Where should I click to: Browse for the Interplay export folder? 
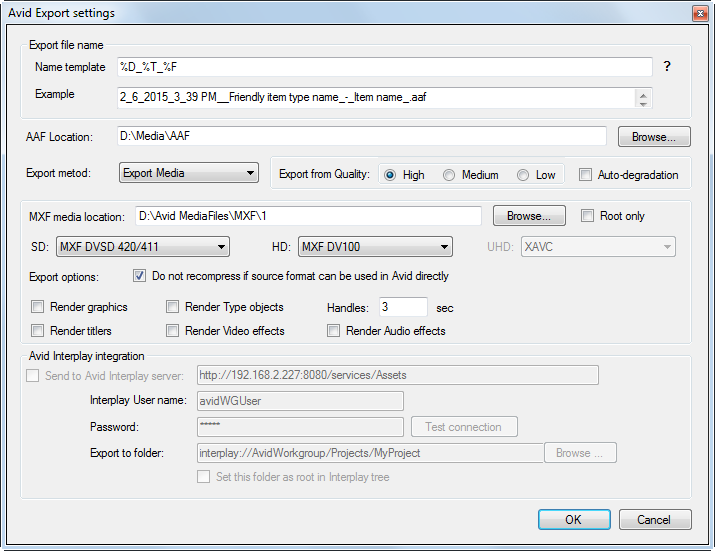click(580, 453)
